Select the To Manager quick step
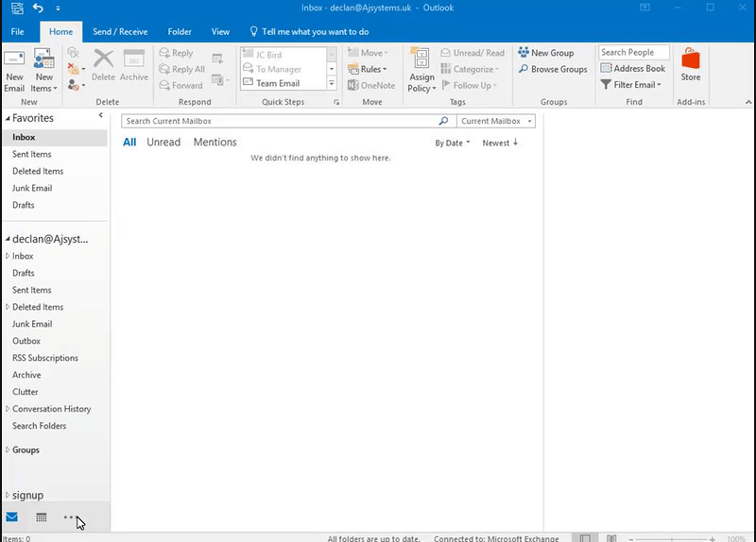The width and height of the screenshot is (756, 542). point(283,69)
